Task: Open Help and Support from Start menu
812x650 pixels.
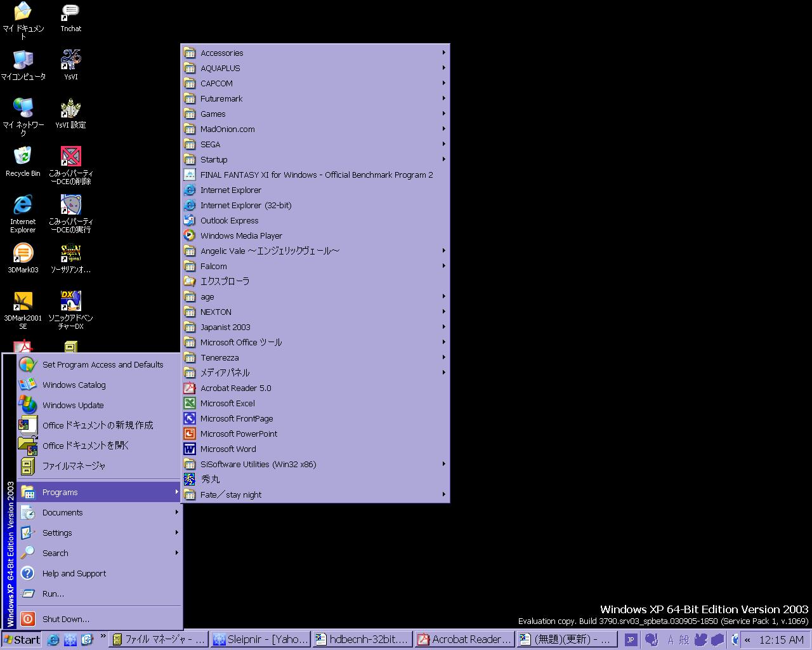Action: coord(100,573)
